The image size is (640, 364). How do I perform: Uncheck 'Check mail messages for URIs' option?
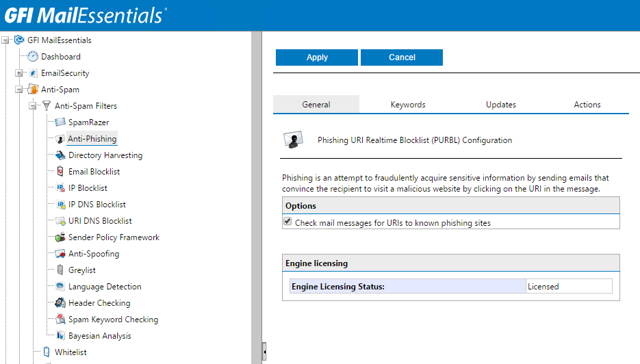pyautogui.click(x=287, y=221)
